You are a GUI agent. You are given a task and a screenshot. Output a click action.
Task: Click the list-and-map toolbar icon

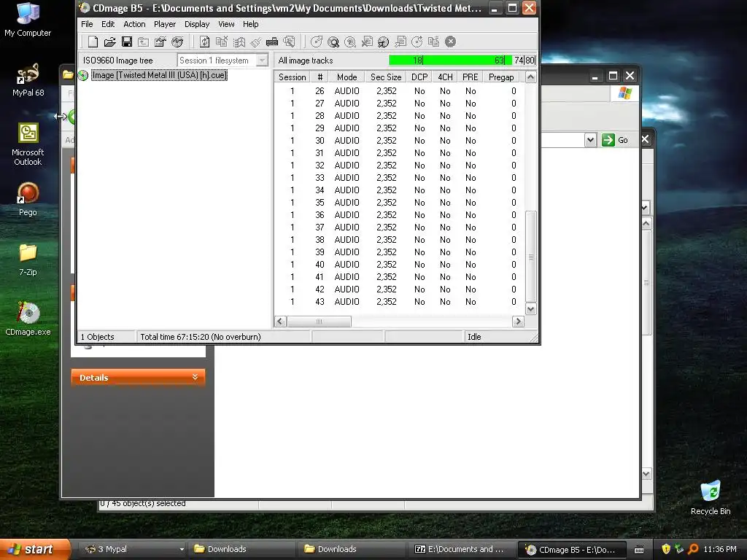239,42
